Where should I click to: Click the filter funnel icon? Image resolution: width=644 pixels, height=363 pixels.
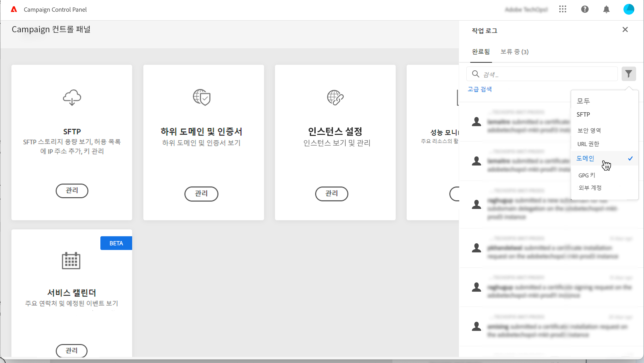628,74
